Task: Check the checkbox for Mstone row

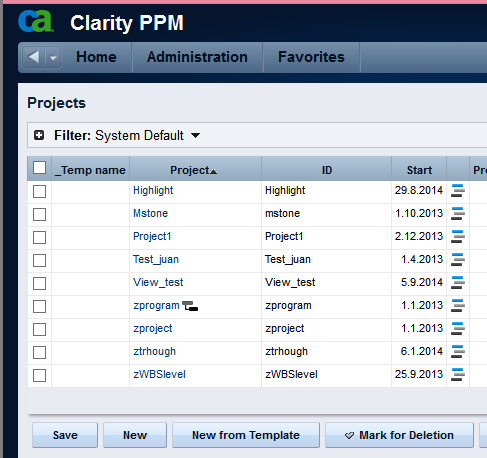Action: pos(40,214)
